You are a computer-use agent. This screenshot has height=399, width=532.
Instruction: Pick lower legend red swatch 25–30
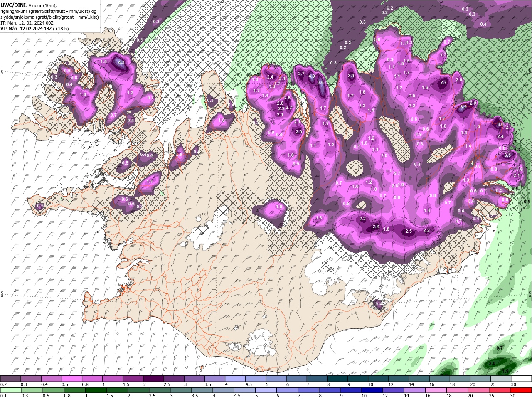point(500,390)
